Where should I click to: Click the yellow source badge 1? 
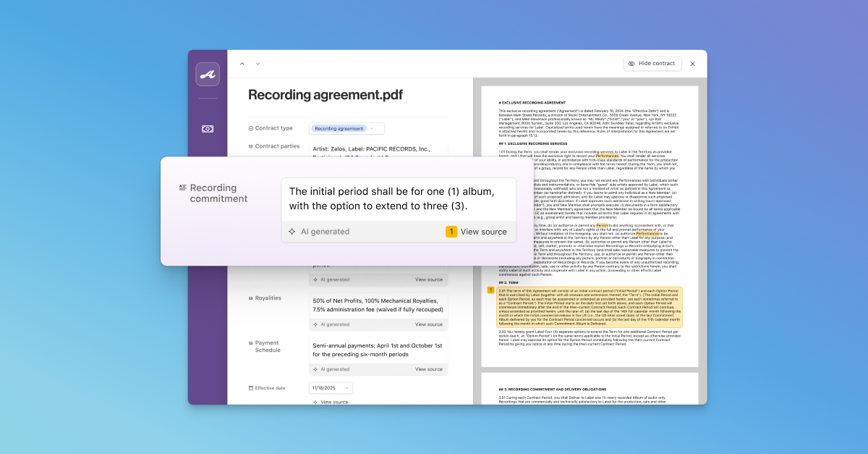pos(451,232)
